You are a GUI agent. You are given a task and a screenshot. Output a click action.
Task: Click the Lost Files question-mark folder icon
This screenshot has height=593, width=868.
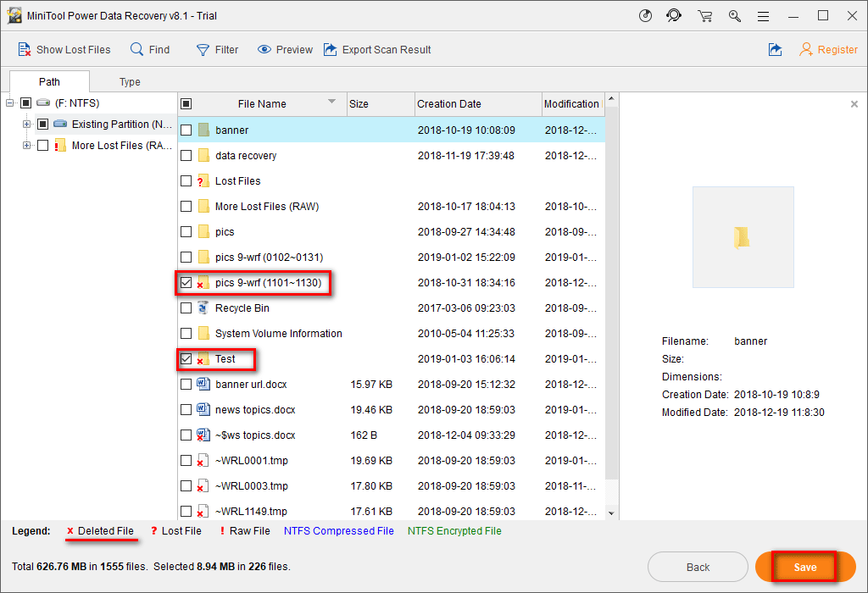pyautogui.click(x=203, y=181)
